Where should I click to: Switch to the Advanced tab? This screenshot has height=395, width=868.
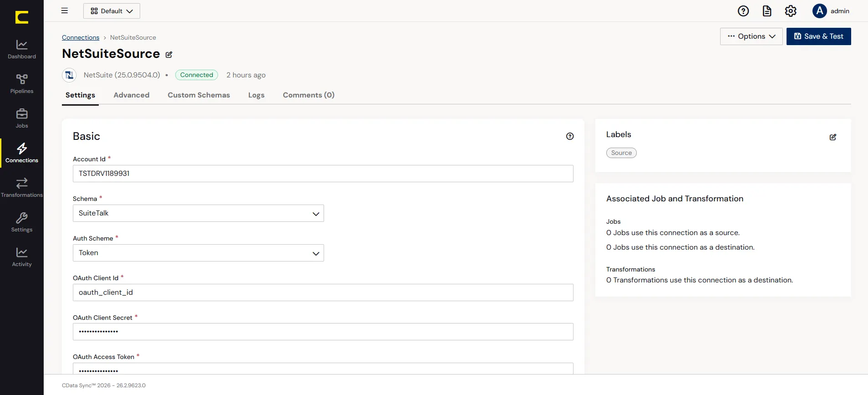click(x=132, y=95)
